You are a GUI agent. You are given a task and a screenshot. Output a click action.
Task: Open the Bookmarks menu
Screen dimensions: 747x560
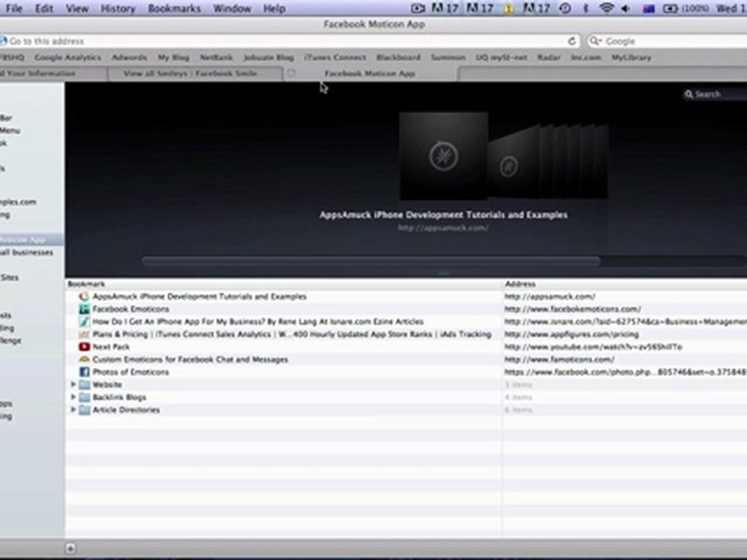point(174,9)
